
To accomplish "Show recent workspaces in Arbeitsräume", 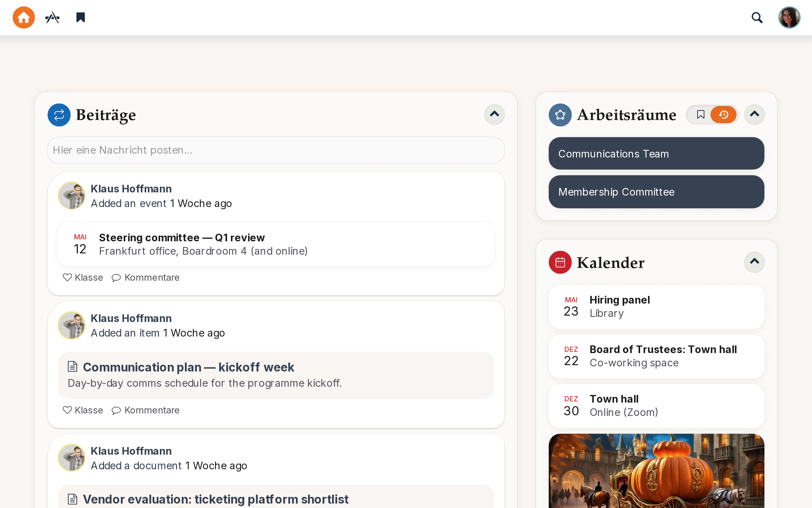I will click(724, 115).
